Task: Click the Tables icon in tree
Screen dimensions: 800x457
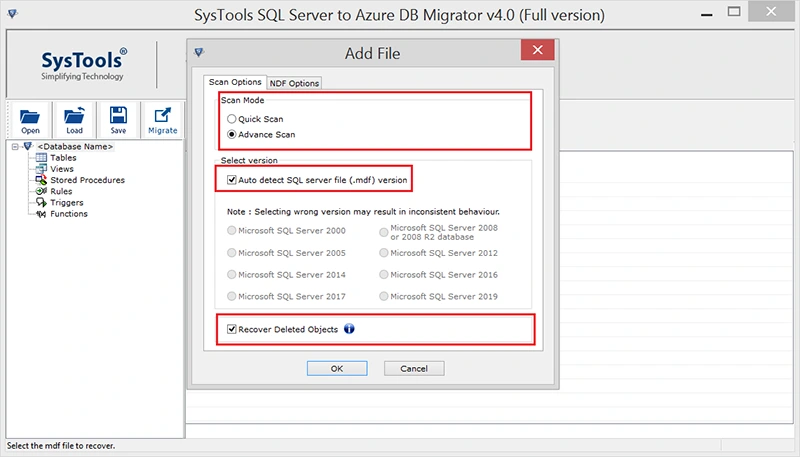Action: point(41,158)
